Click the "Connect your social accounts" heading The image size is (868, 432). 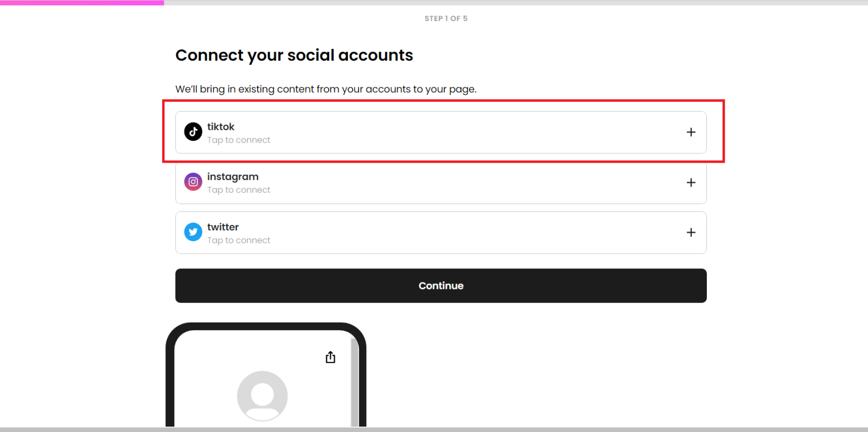click(294, 55)
